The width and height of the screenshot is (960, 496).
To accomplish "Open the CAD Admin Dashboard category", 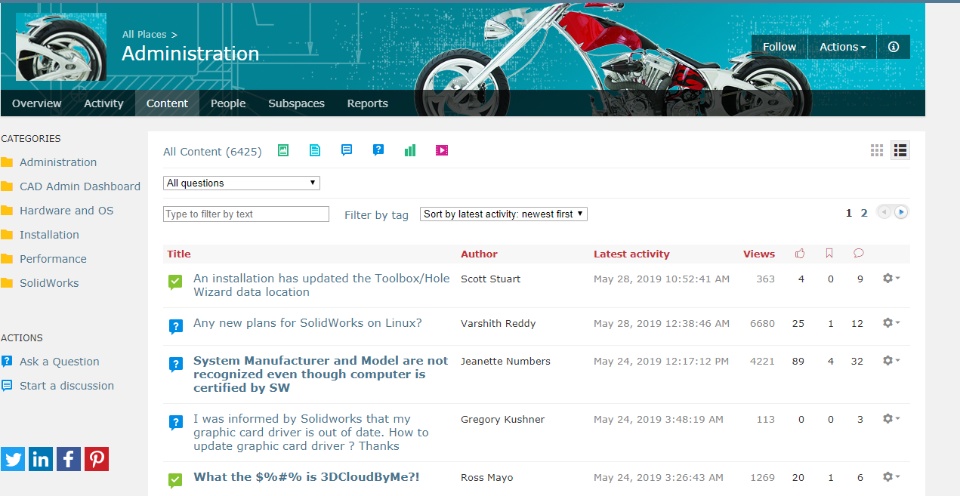I will tap(80, 186).
